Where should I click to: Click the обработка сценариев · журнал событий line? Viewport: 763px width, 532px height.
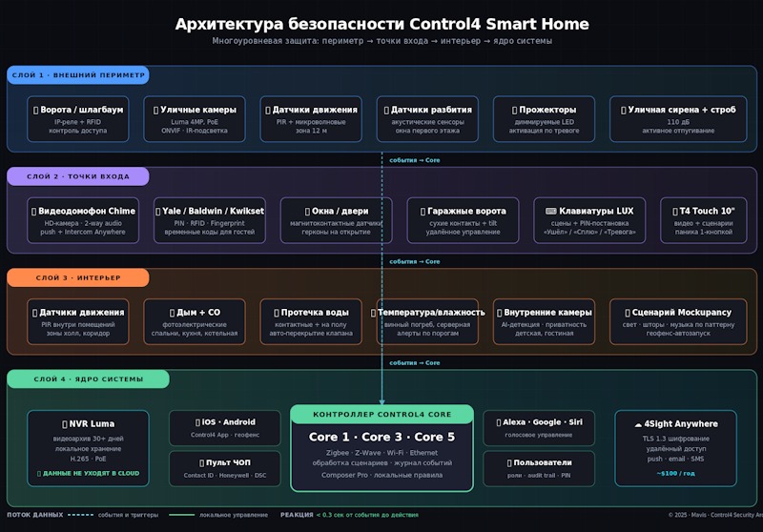coord(382,463)
